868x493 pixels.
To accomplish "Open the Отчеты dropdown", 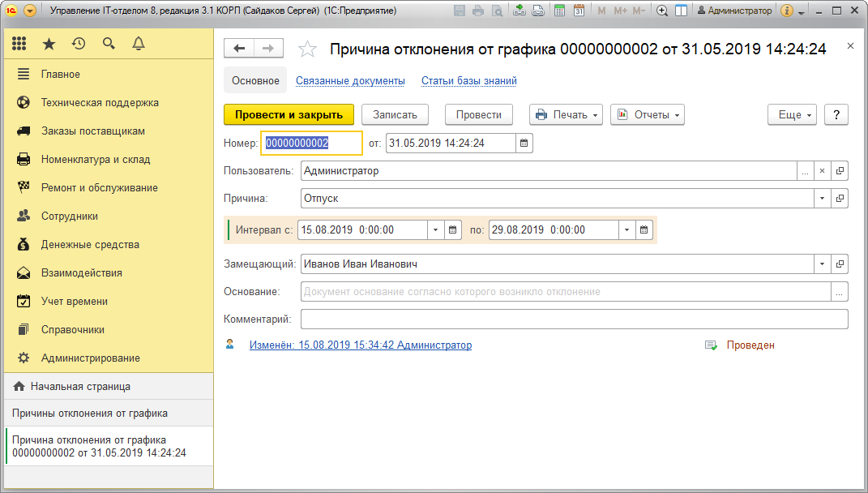I will tap(647, 114).
